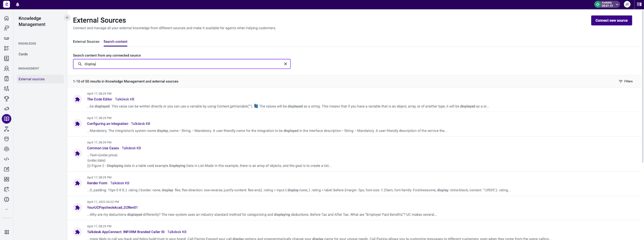Open the people group sidebar icon
Image resolution: width=644 pixels, height=240 pixels.
[x=6, y=68]
